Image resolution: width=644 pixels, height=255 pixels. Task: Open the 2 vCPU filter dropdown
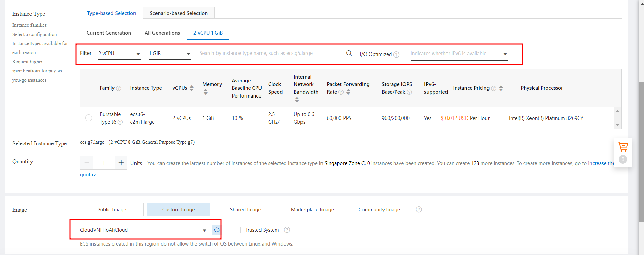pyautogui.click(x=119, y=54)
